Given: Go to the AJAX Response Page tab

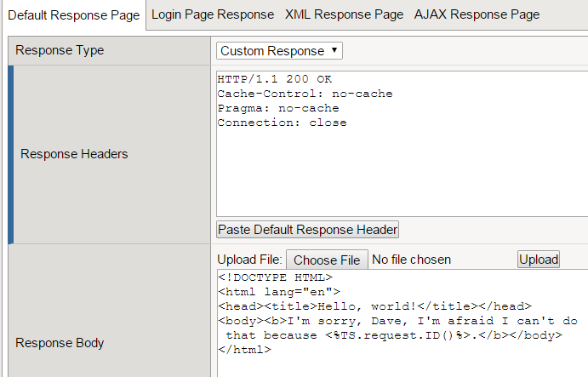Looking at the screenshot, I should 477,14.
